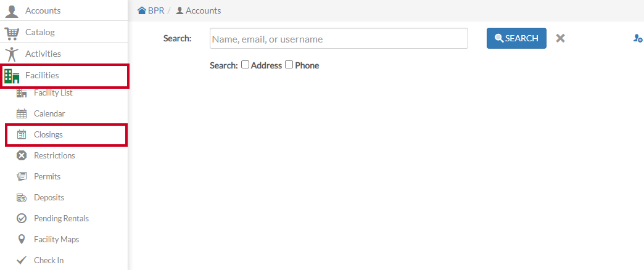Expand the Catalog sidebar section
Viewport: 644px width, 270px height.
(64, 32)
